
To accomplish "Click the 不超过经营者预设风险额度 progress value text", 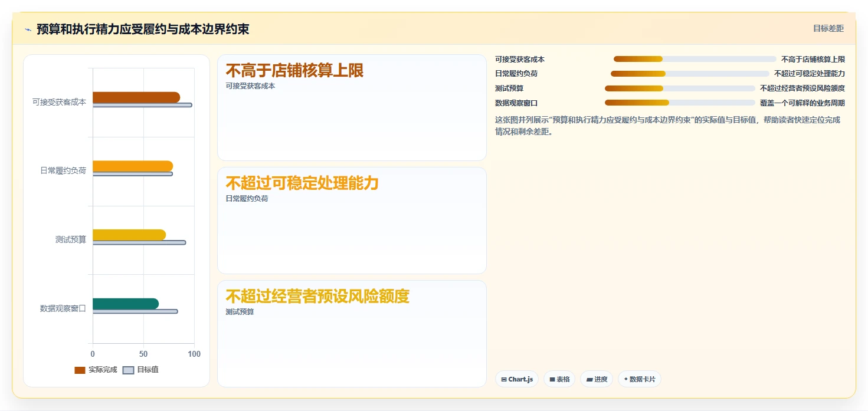I will pos(803,88).
